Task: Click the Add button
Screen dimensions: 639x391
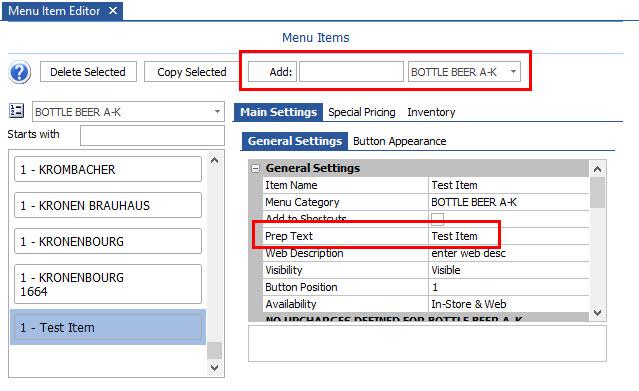Action: coord(272,72)
